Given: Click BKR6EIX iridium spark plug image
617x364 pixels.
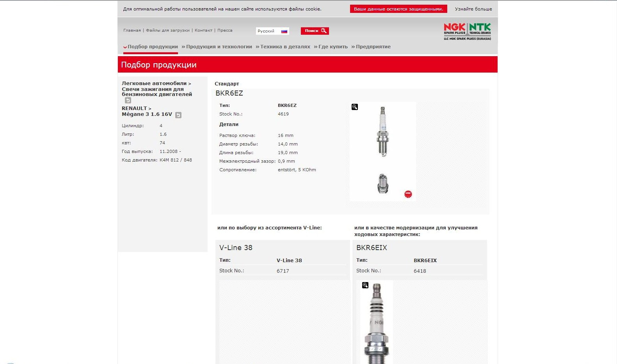Looking at the screenshot, I should [x=377, y=322].
